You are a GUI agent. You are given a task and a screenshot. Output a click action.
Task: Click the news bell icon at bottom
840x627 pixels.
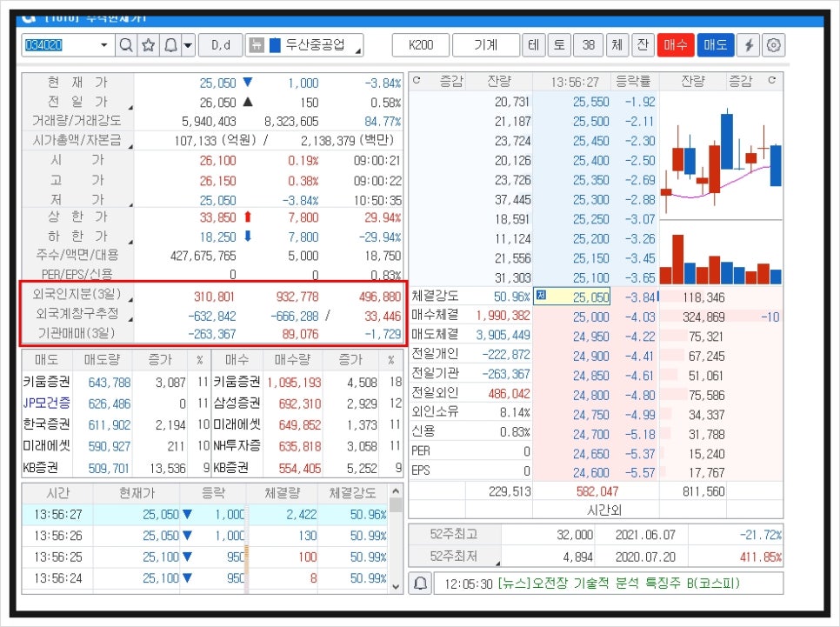point(420,584)
